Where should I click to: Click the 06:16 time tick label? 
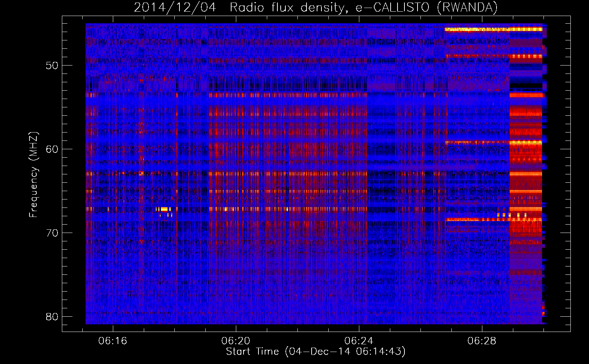pos(113,341)
